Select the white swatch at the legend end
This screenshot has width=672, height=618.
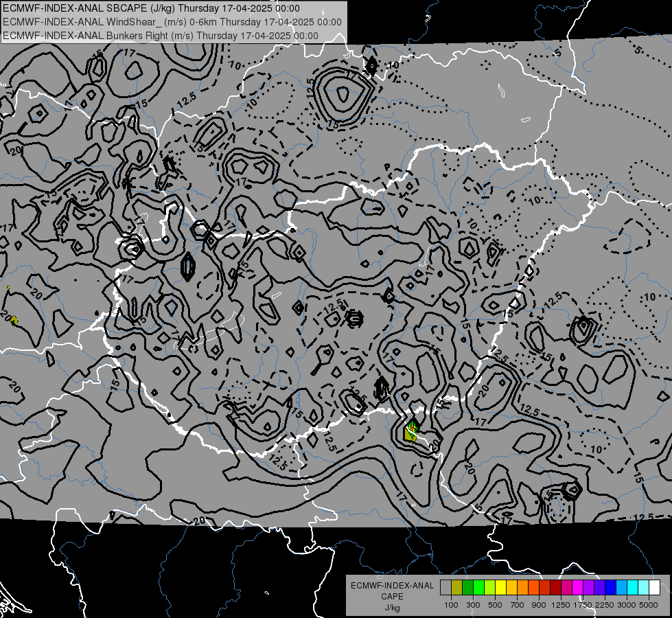[654, 588]
